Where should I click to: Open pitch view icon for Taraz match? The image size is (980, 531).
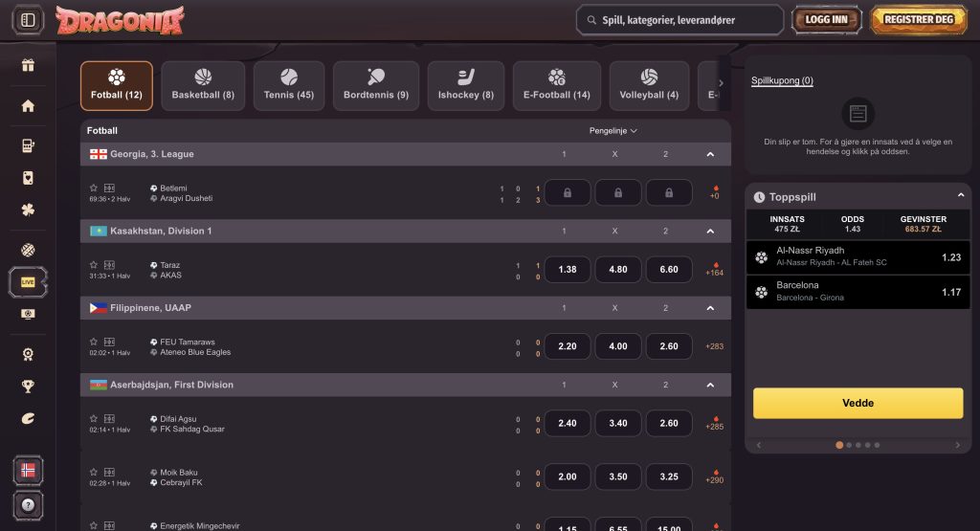click(x=109, y=265)
